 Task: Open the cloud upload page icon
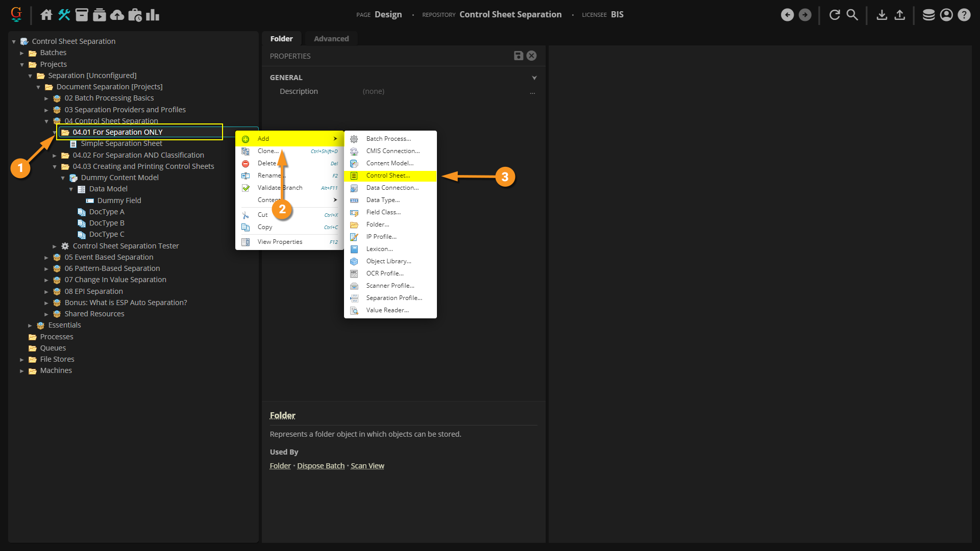pyautogui.click(x=117, y=15)
